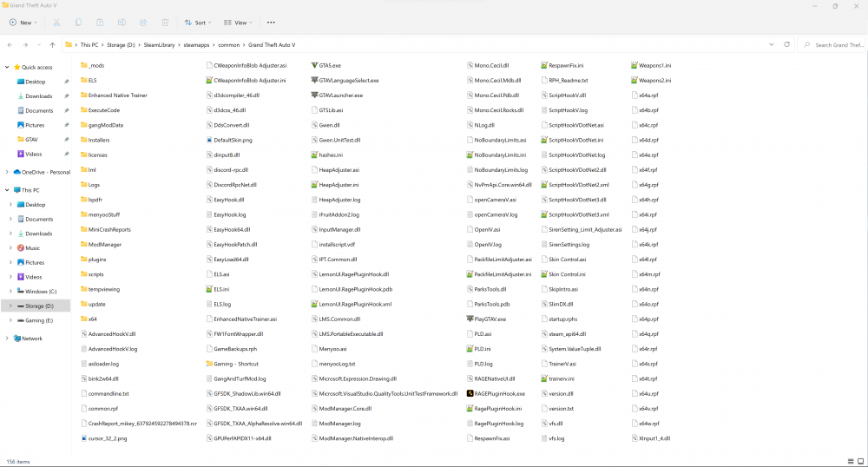Expand the Network node in sidebar
Viewport: 868px width, 467px height.
8,339
